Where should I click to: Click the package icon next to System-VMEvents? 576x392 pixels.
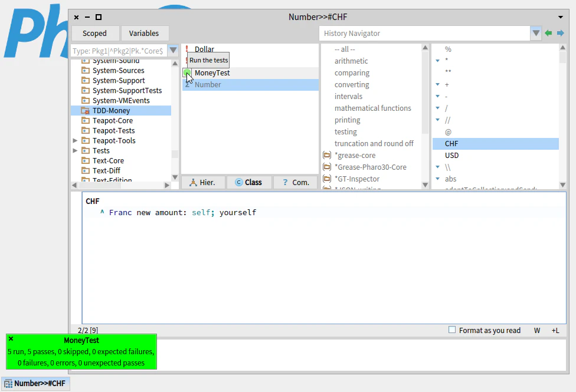click(x=85, y=101)
